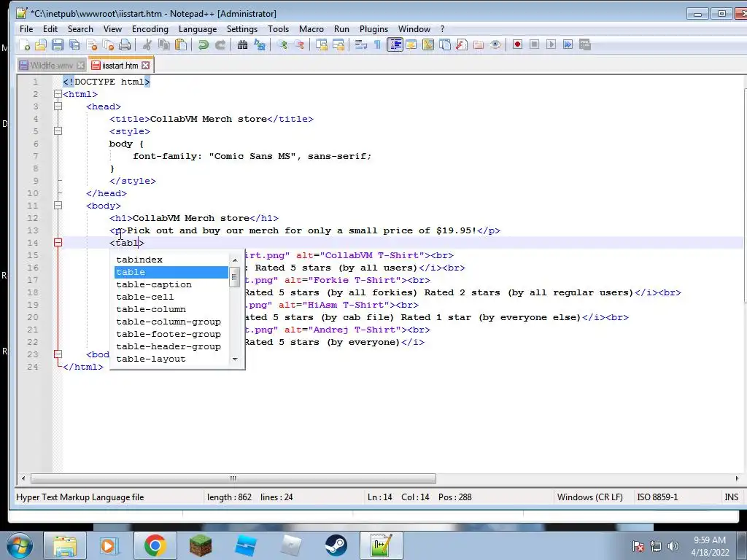Open the Function List panel icon
The height and width of the screenshot is (560, 747).
tap(462, 44)
